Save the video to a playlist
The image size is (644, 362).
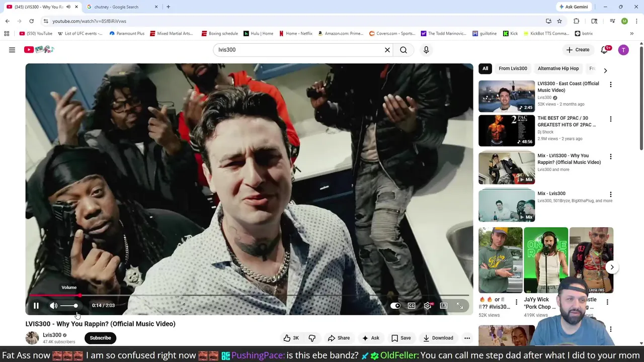click(x=401, y=338)
